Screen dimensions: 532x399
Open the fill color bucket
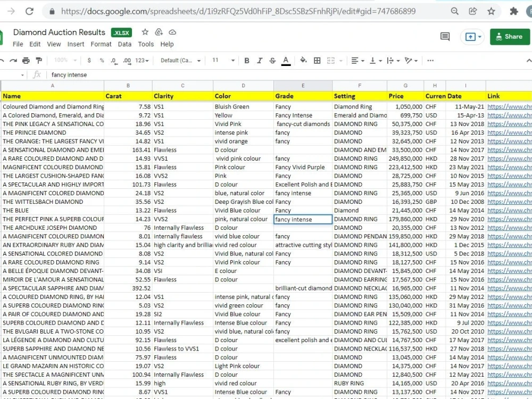(303, 61)
